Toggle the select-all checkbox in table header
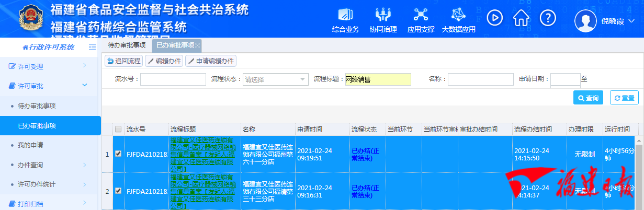 click(x=118, y=130)
